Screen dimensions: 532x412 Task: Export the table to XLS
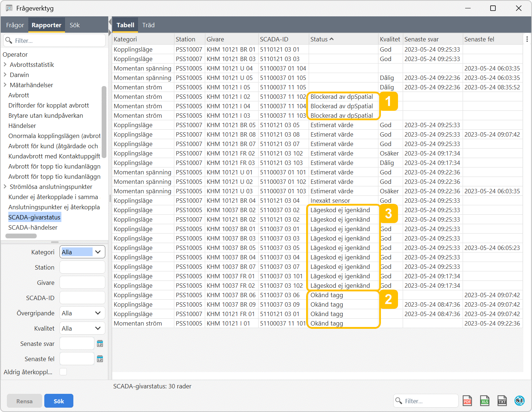pyautogui.click(x=485, y=401)
